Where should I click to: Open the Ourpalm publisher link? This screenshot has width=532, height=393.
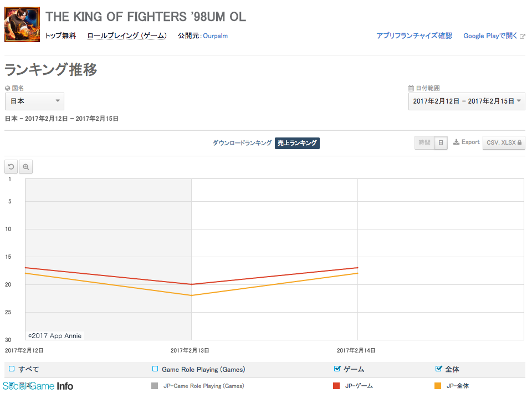[x=215, y=36]
